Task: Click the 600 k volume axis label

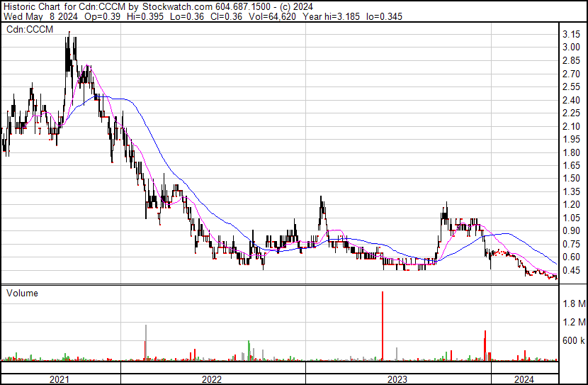Action: 573,341
